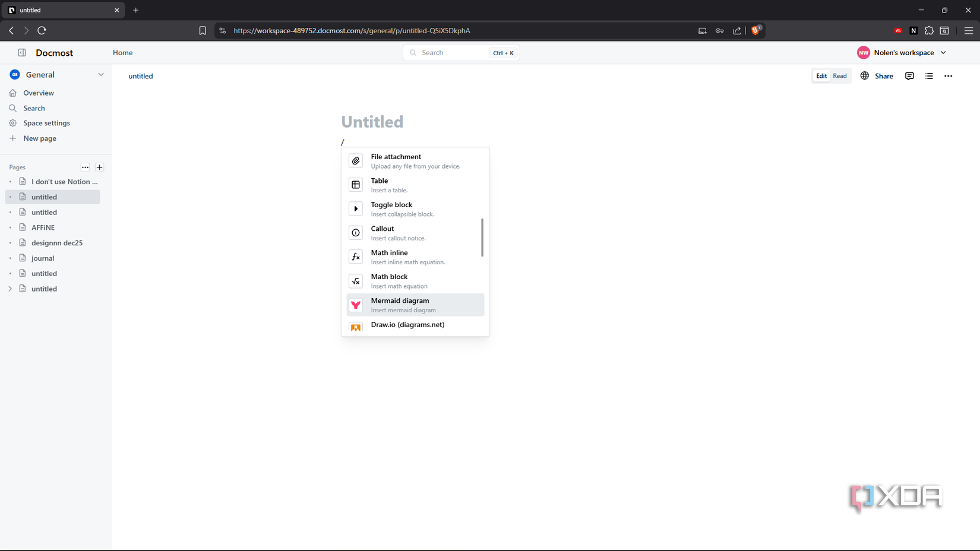Click the Mermaid diagram icon

[x=356, y=305]
